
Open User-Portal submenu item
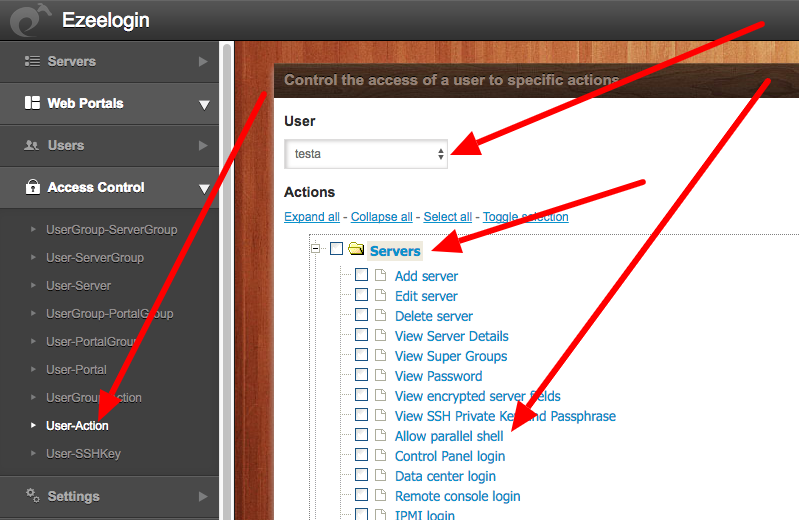(x=76, y=370)
